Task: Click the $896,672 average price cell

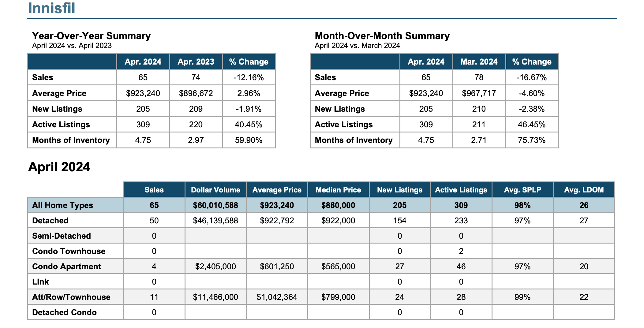Action: point(196,93)
